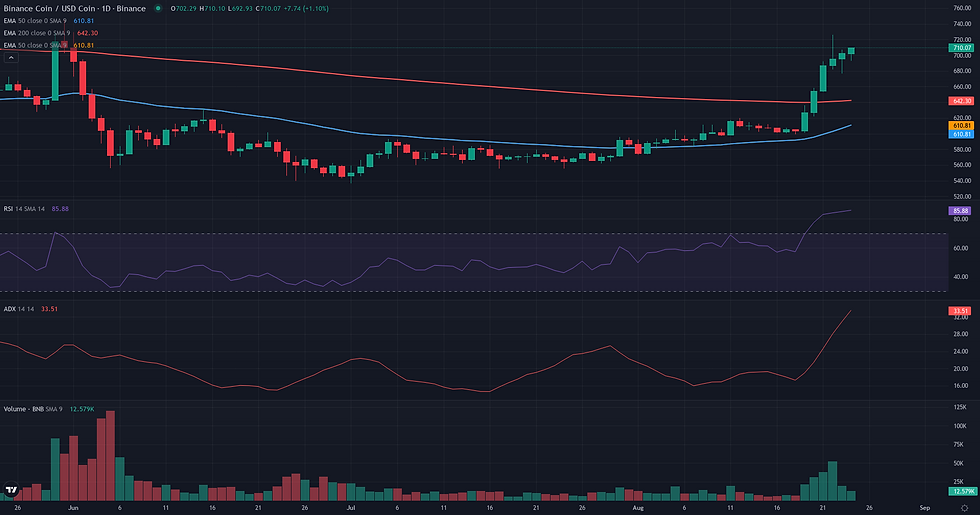The width and height of the screenshot is (980, 515).
Task: Click the Jun label on the time axis
Action: click(73, 508)
